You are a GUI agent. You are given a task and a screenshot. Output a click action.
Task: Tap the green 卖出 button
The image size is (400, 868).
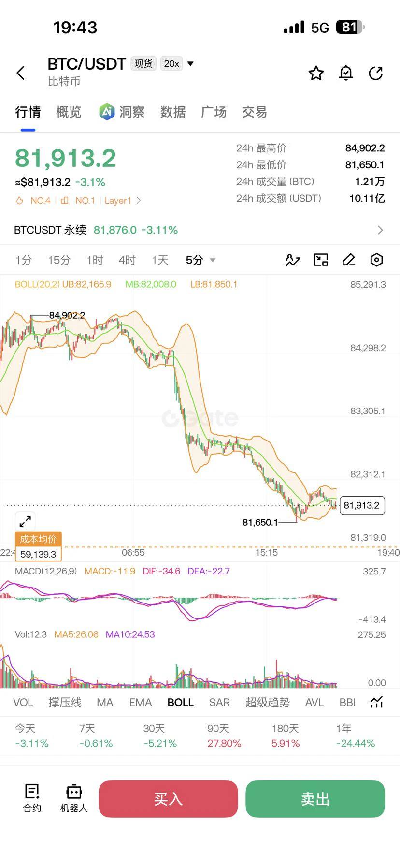click(315, 799)
